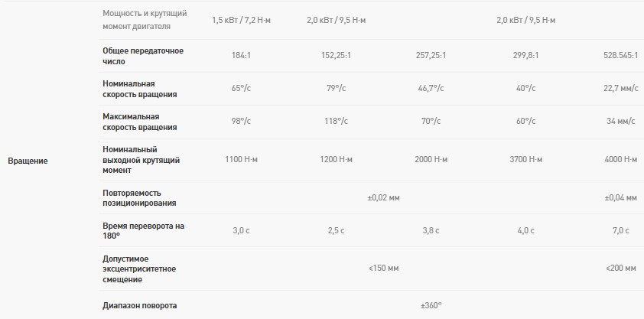Click the "Вращение" section label
Viewport: 644px width, 319px height.
tap(28, 160)
